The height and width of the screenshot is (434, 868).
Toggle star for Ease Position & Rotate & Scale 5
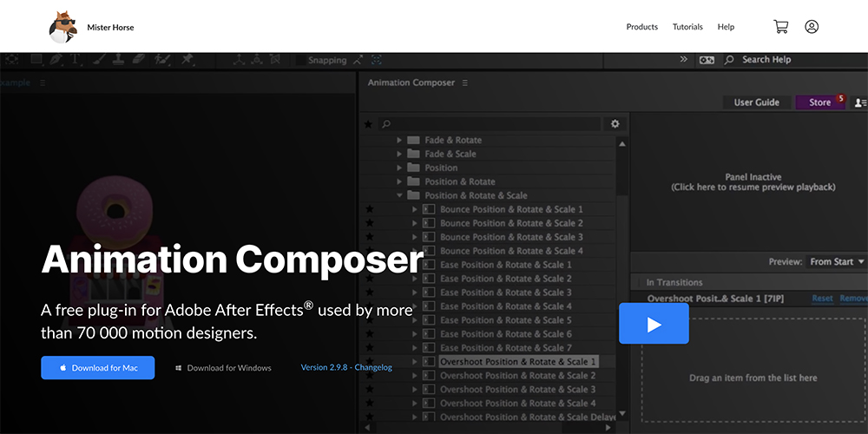[x=370, y=320]
